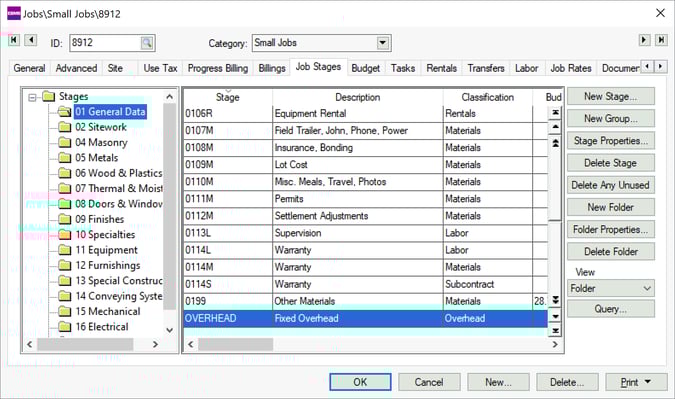Move stage row to bottom icon
The height and width of the screenshot is (399, 675).
555,331
